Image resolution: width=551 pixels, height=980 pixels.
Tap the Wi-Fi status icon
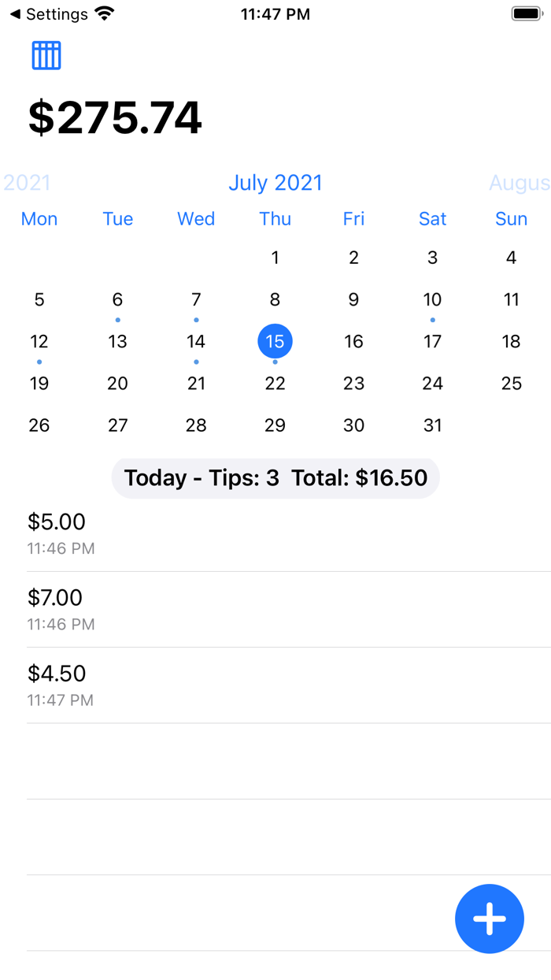(x=103, y=12)
